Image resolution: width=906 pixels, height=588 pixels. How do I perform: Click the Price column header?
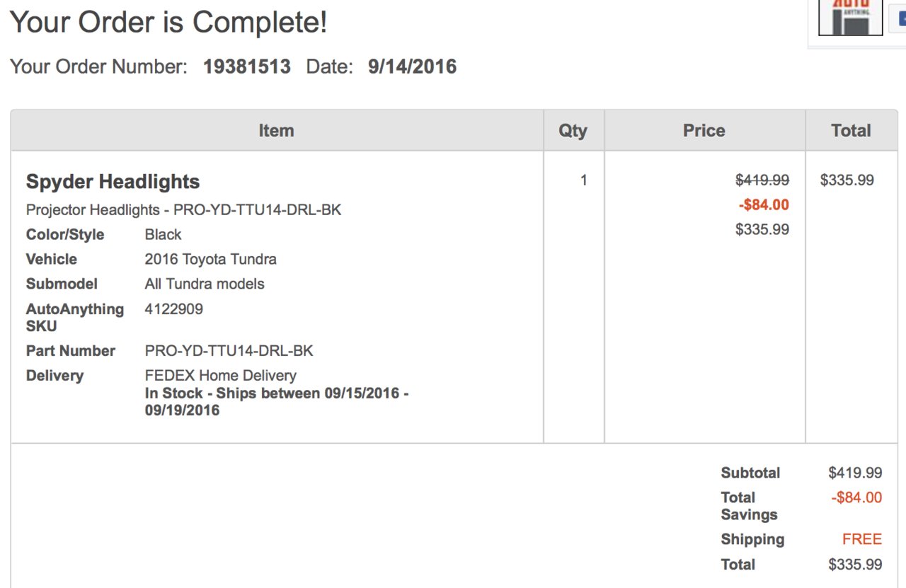tap(704, 130)
